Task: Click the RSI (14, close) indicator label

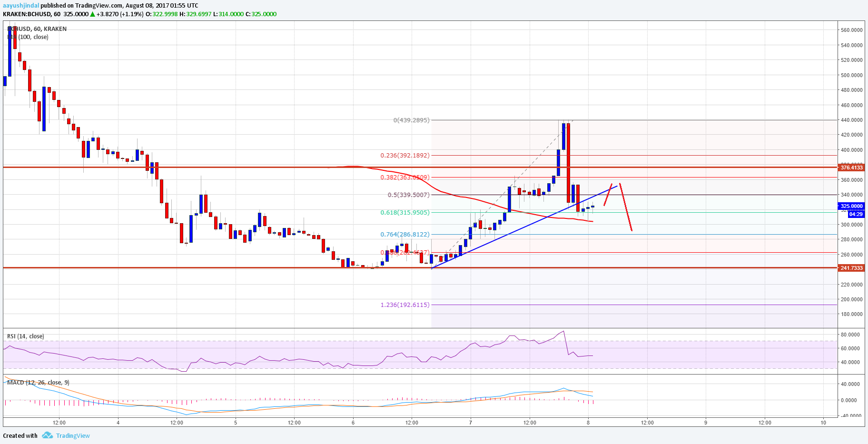Action: click(x=26, y=336)
